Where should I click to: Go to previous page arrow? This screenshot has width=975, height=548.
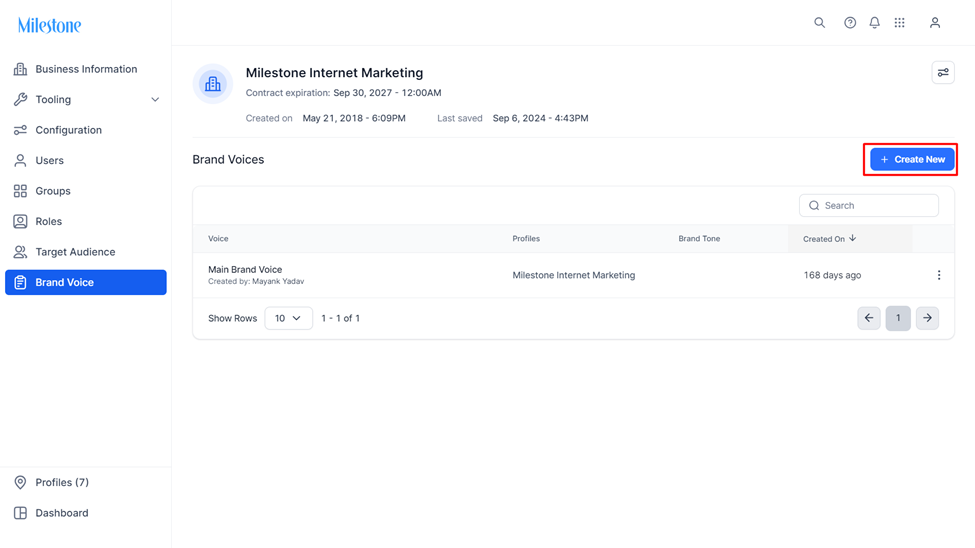click(x=869, y=318)
